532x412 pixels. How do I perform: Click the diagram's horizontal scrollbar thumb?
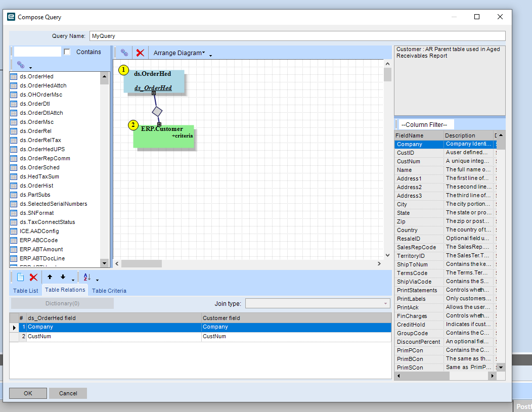(x=141, y=264)
